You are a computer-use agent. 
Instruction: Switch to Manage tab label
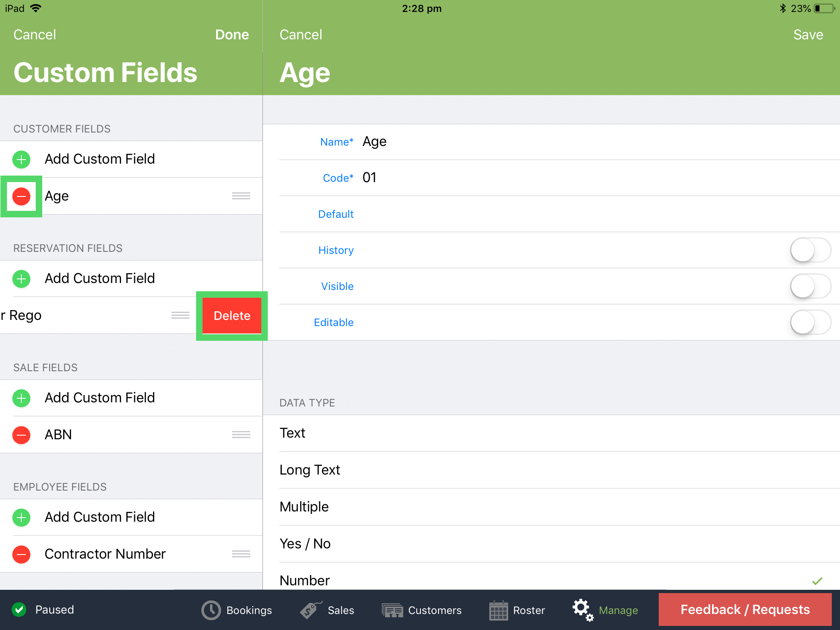click(x=619, y=610)
